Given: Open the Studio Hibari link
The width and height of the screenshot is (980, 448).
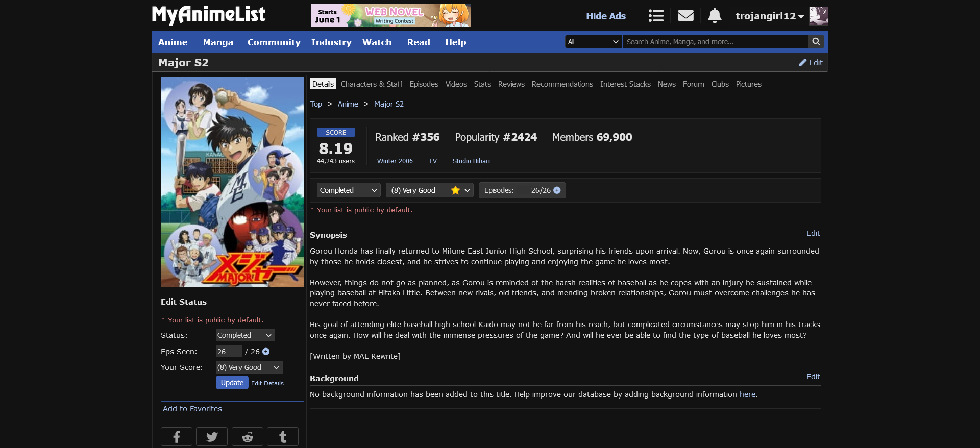Looking at the screenshot, I should click(x=471, y=161).
